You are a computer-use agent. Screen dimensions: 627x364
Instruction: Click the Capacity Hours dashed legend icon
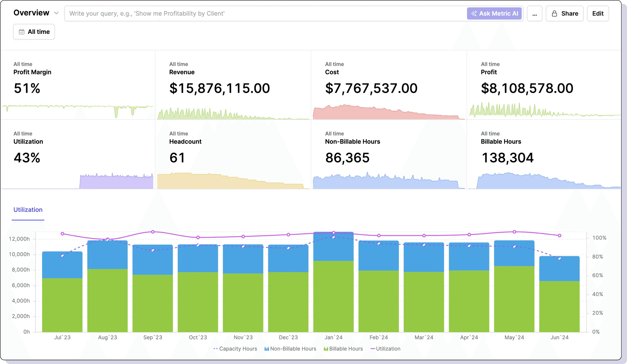click(x=216, y=349)
